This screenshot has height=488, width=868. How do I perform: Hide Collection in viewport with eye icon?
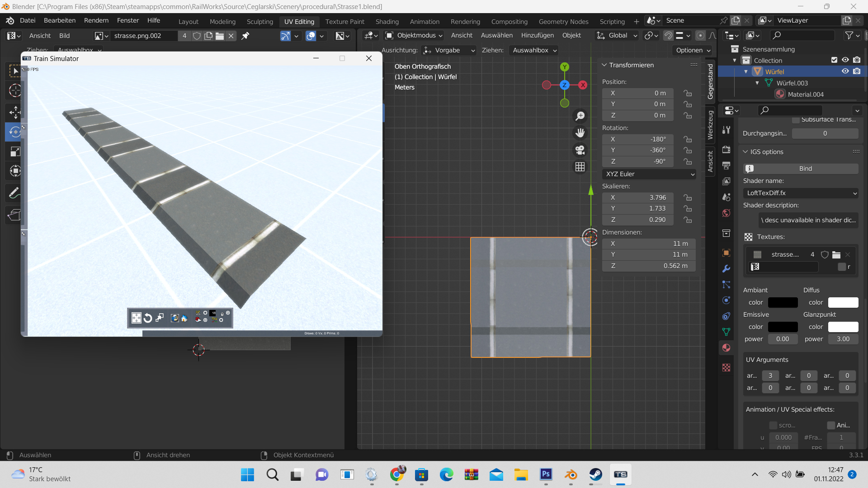(x=845, y=60)
